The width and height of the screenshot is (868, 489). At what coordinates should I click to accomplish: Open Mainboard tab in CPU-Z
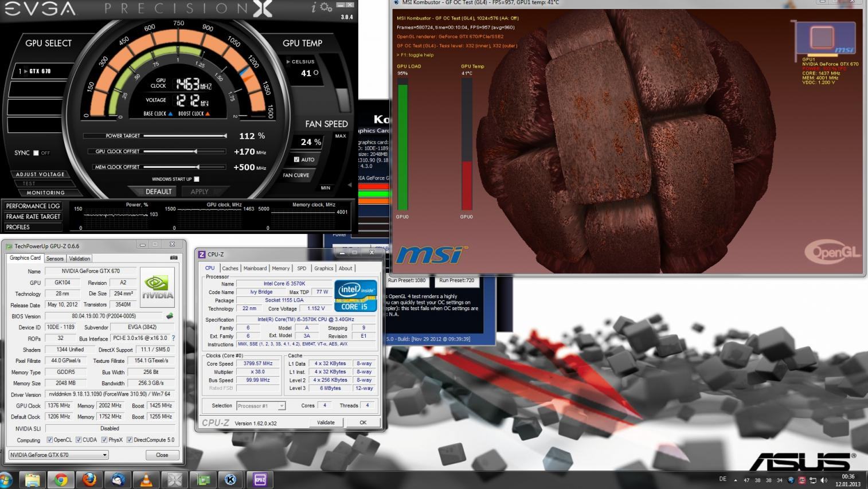[255, 268]
